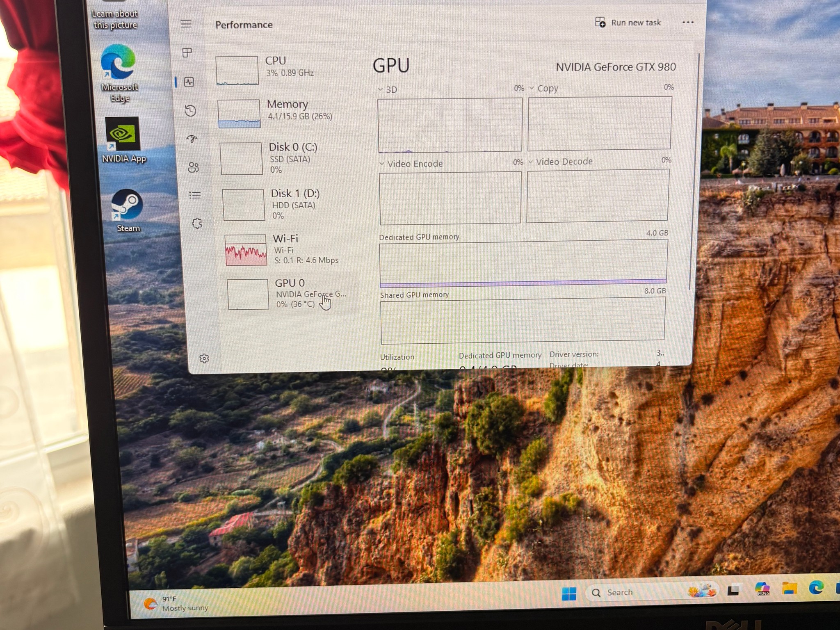Viewport: 840px width, 630px height.
Task: Click the CPU mini graph thumbnail
Action: pyautogui.click(x=237, y=71)
